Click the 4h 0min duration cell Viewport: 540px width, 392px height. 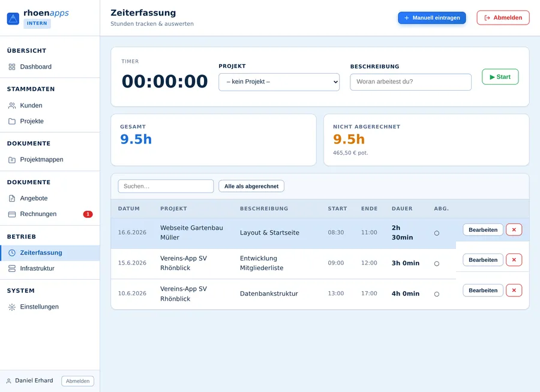(406, 294)
